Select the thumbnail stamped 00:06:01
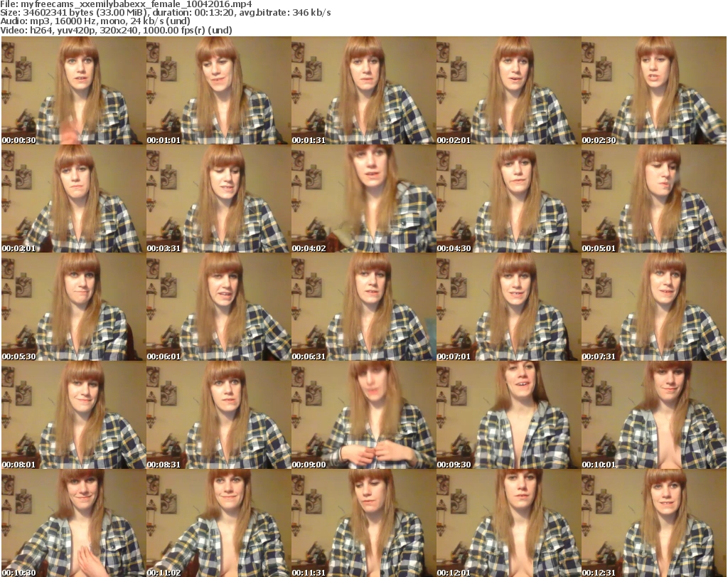 219,307
